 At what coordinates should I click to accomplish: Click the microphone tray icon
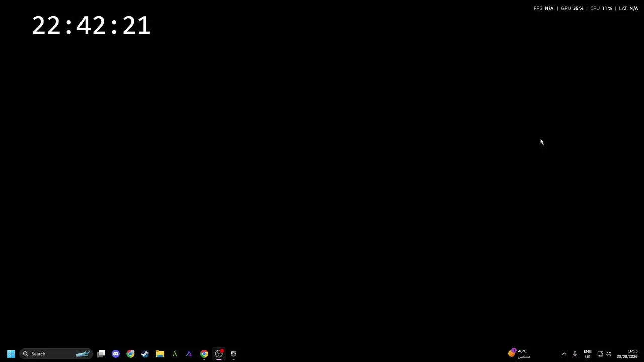[575, 354]
